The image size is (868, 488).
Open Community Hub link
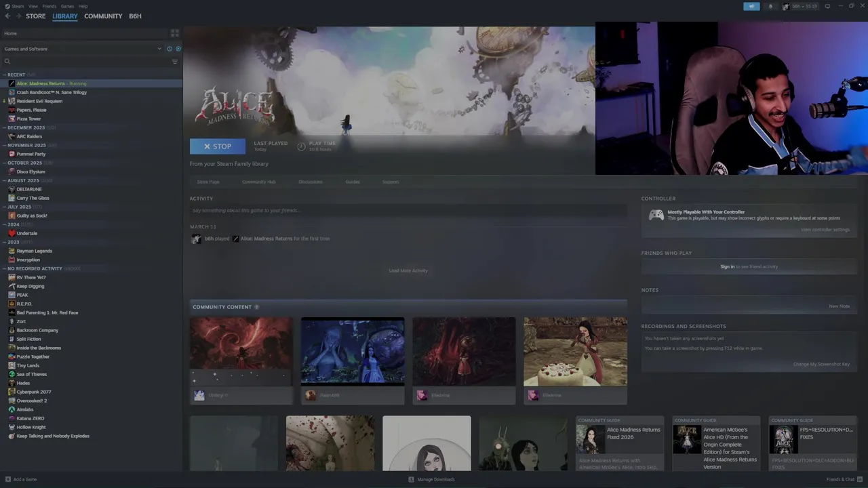coord(259,182)
